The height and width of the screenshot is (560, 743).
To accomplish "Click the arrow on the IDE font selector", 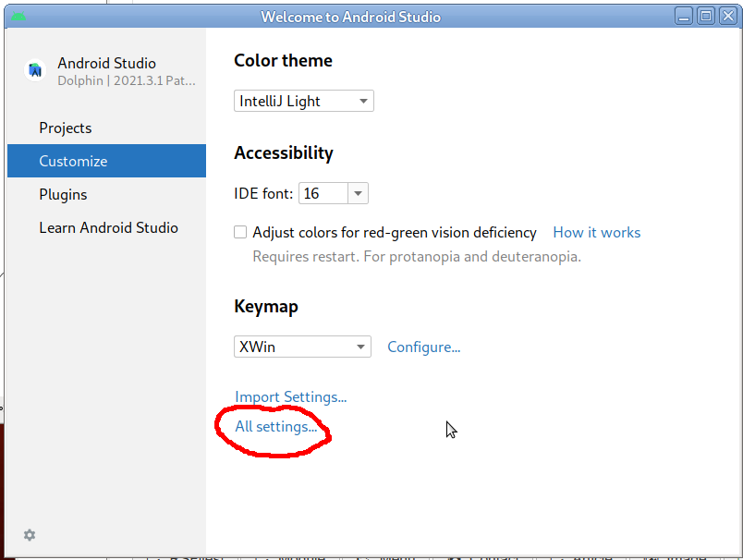I will (358, 193).
